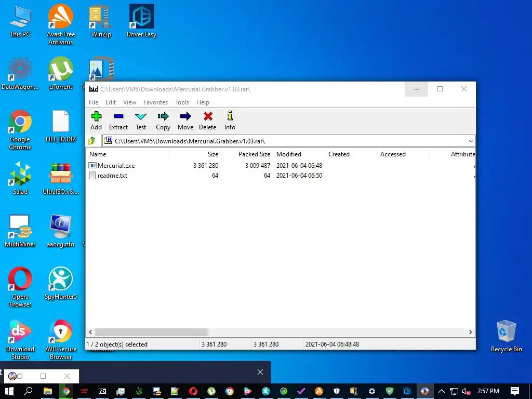Click the red Delete toolbar button
Image resolution: width=532 pixels, height=399 pixels.
click(208, 121)
